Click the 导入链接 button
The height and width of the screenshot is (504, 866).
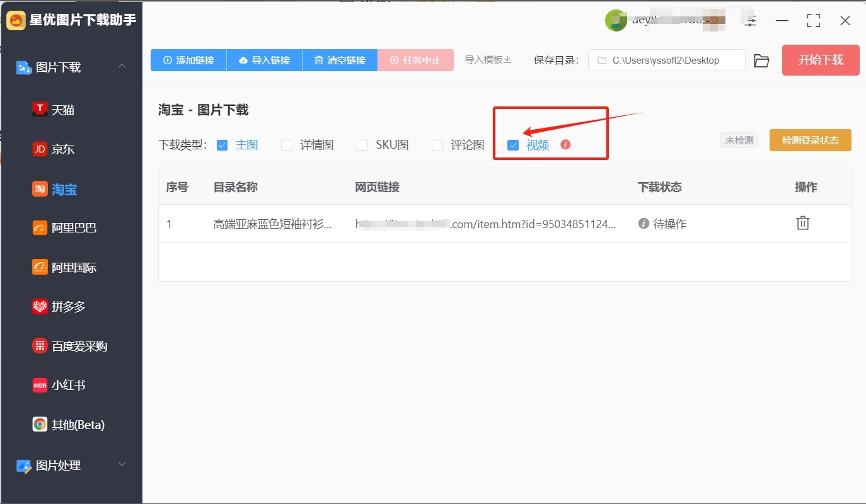265,60
